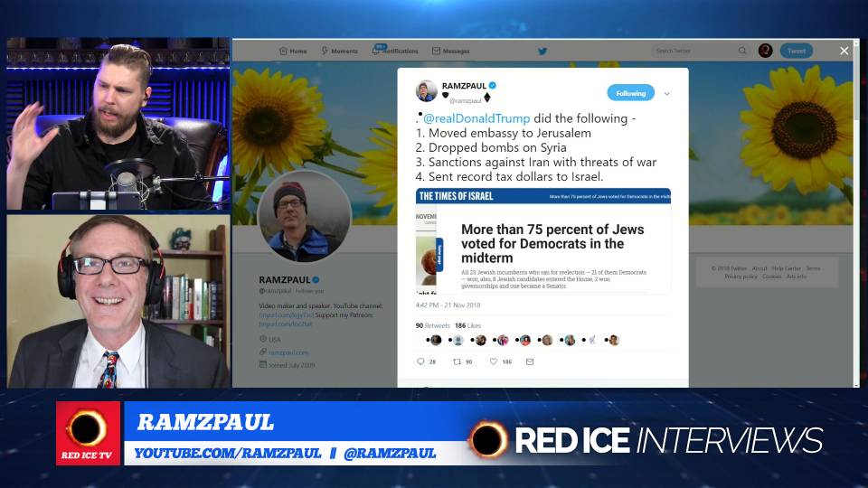Image resolution: width=868 pixels, height=488 pixels.
Task: Like the tweet with the heart icon
Action: 494,361
